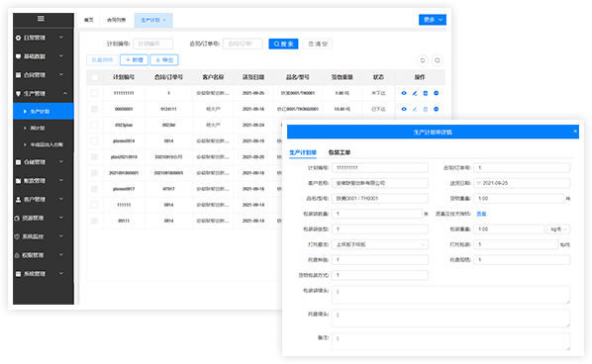
Task: Open more-actions circle icon for plan 00000001
Action: [436, 109]
